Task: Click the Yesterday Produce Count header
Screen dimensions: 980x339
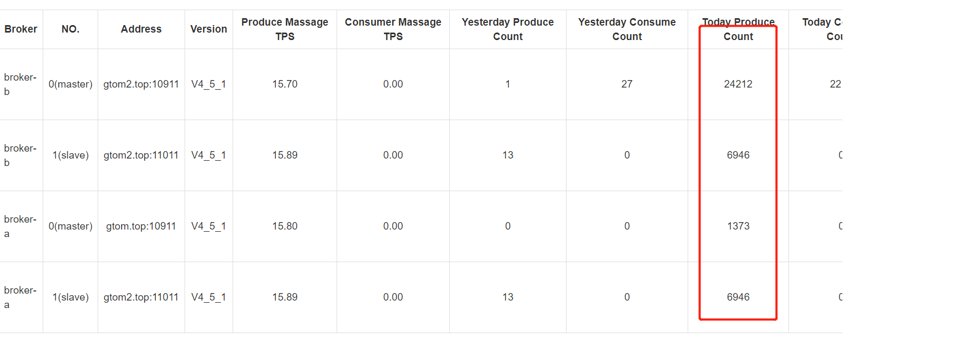Action: pos(508,29)
